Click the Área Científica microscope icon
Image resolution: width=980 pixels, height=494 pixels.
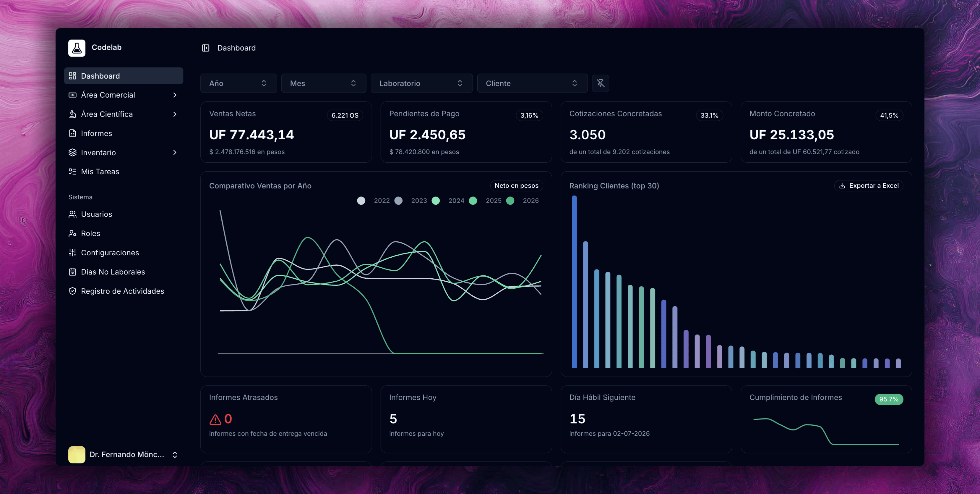click(x=72, y=114)
